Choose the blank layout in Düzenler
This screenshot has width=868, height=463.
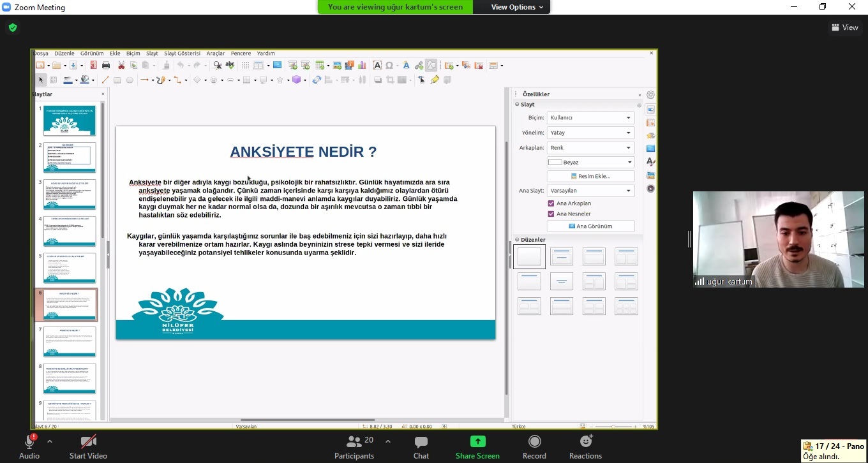tap(529, 256)
